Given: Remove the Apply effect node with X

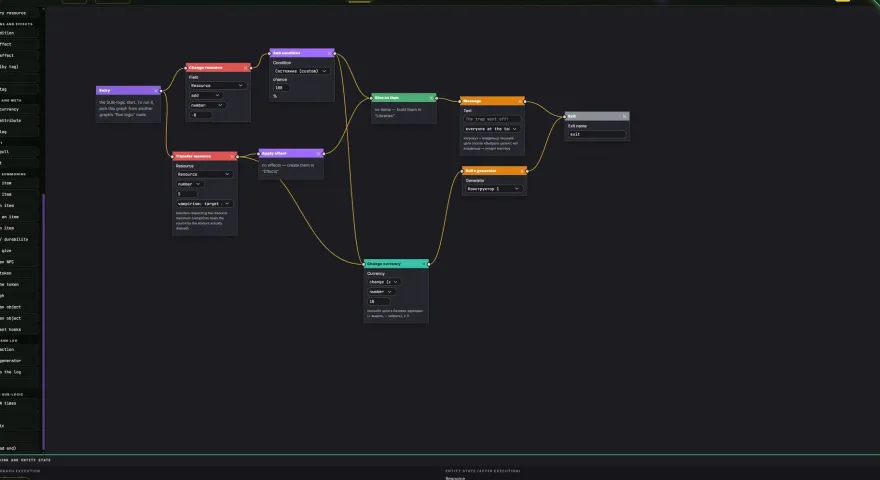Looking at the screenshot, I should coord(318,153).
